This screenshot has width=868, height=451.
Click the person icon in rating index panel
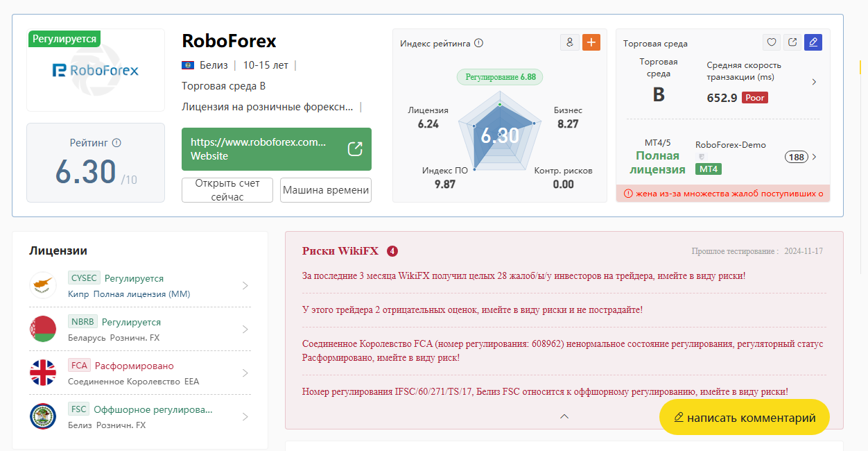point(570,42)
